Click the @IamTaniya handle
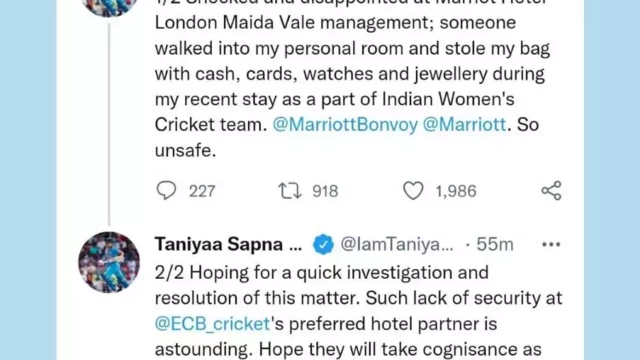 (x=397, y=244)
